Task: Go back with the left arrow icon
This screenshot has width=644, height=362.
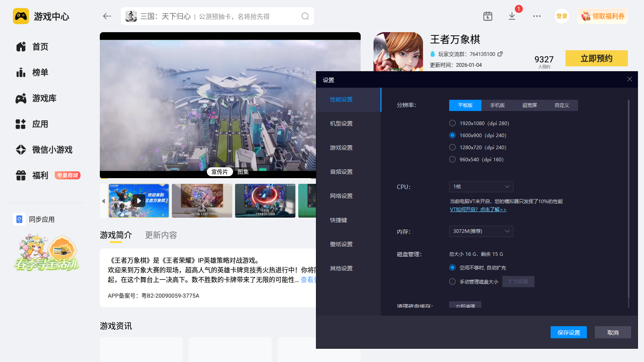Action: [107, 16]
